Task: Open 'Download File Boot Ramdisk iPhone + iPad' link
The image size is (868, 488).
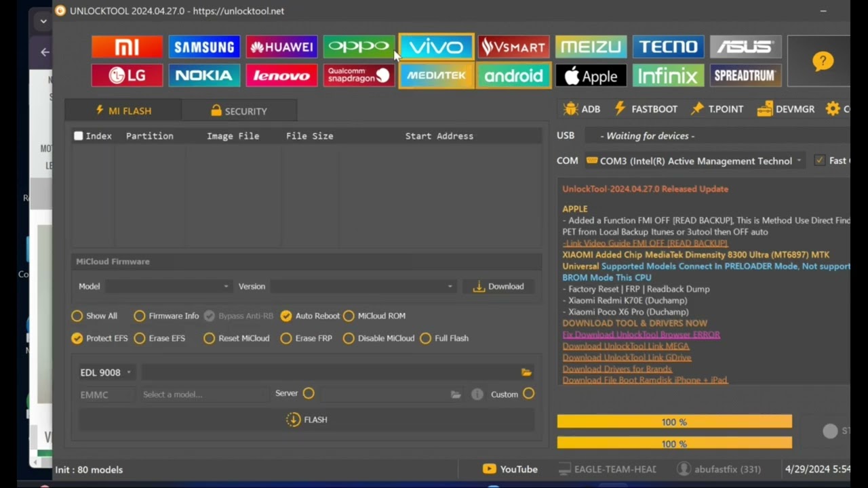Action: click(x=645, y=380)
